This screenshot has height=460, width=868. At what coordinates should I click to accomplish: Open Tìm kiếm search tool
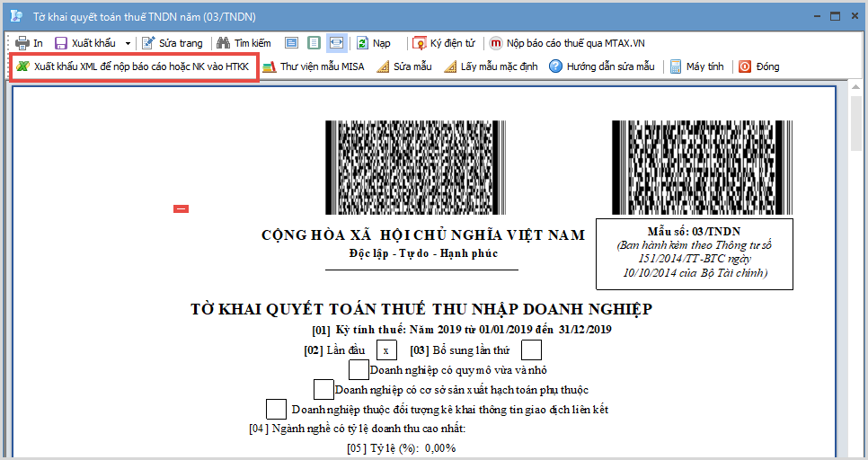click(x=244, y=43)
